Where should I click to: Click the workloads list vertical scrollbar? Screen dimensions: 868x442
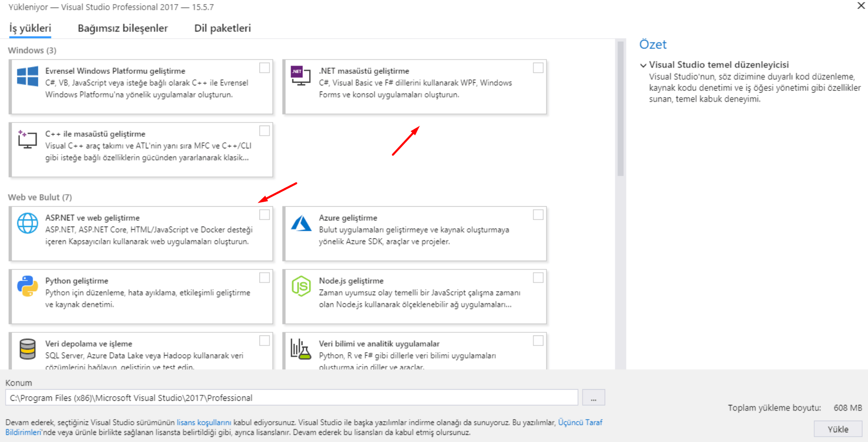[x=620, y=108]
